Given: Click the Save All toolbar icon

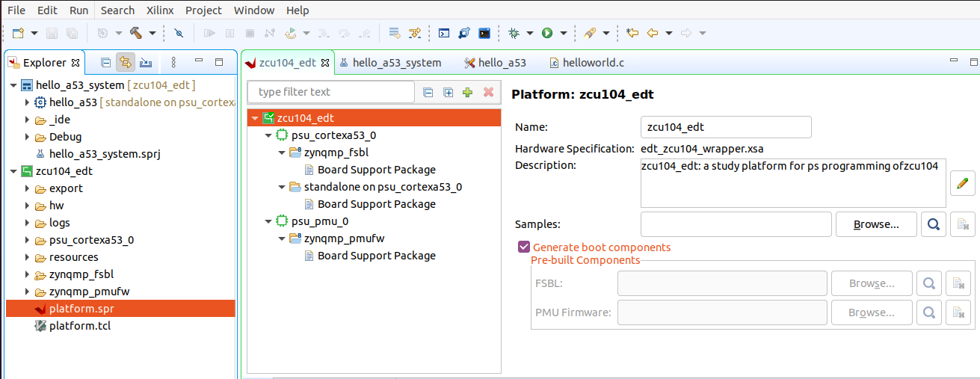Looking at the screenshot, I should click(72, 33).
